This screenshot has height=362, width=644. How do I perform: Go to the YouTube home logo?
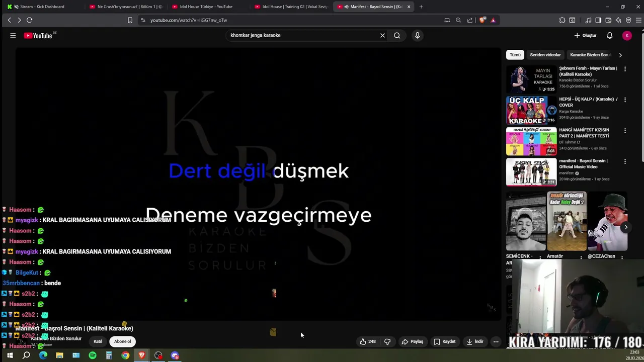click(38, 36)
